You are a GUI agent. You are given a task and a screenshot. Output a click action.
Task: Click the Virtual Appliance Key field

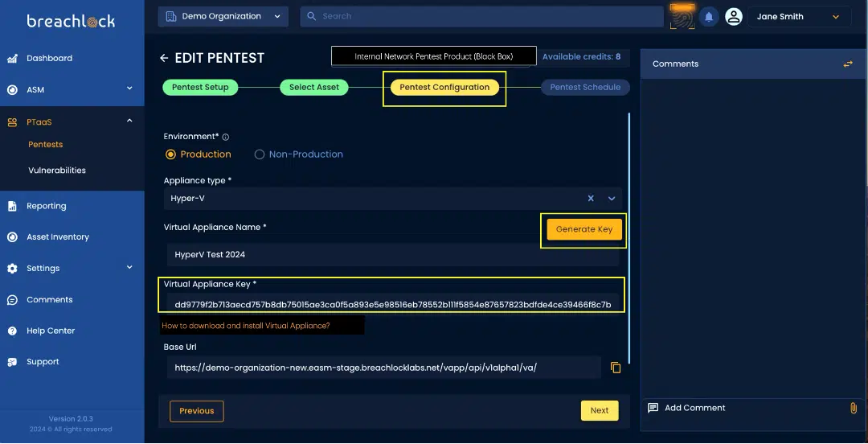(x=392, y=304)
